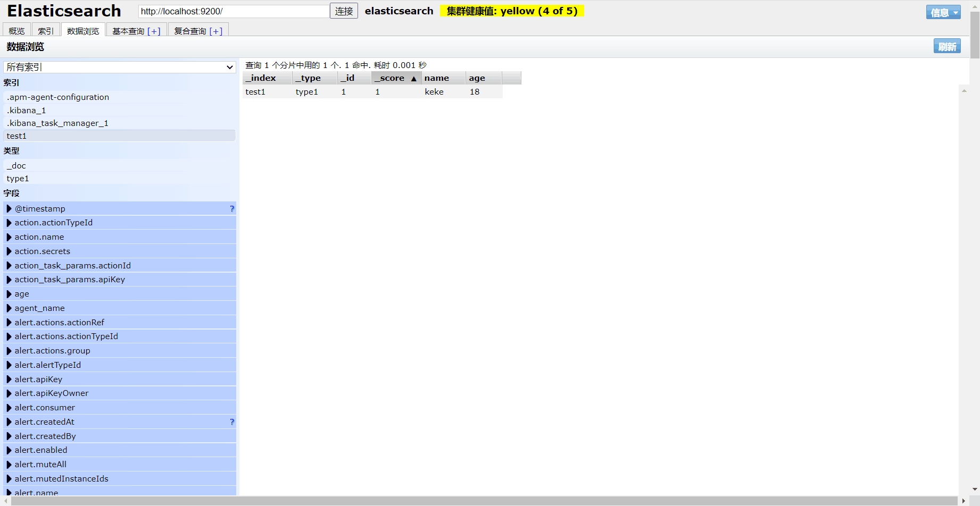Click the help icon beside alert.createdAt
980x506 pixels.
point(232,422)
